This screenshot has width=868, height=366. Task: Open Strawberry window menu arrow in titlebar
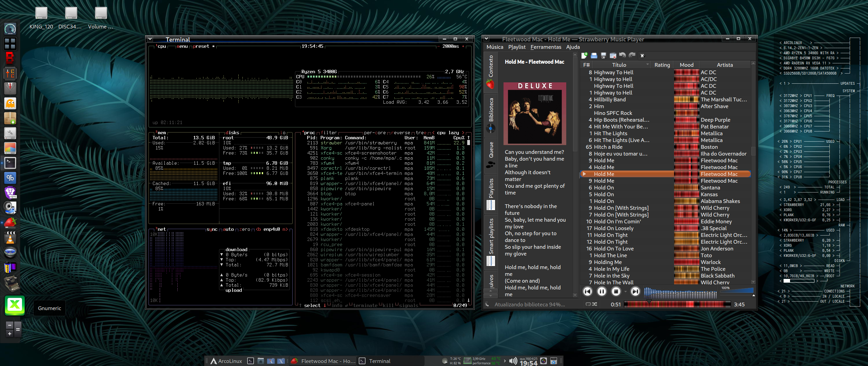click(486, 39)
